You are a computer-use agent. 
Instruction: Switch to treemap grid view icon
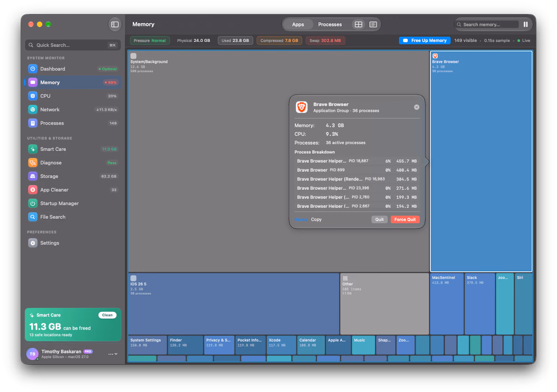tap(358, 24)
